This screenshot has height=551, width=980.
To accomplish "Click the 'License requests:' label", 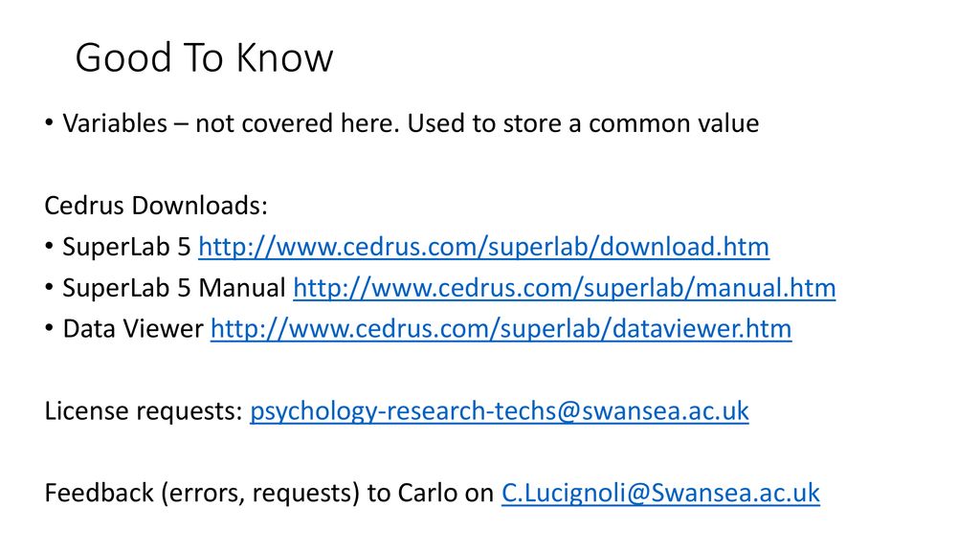I will [144, 411].
